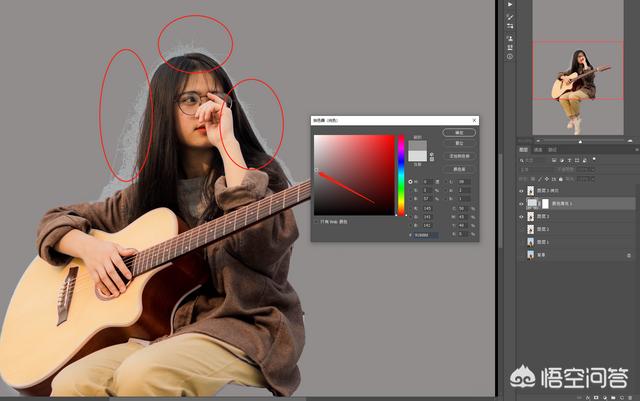Viewport: 640px width, 401px height.
Task: Open the layer filter type search dropdown
Action: pyautogui.click(x=535, y=160)
